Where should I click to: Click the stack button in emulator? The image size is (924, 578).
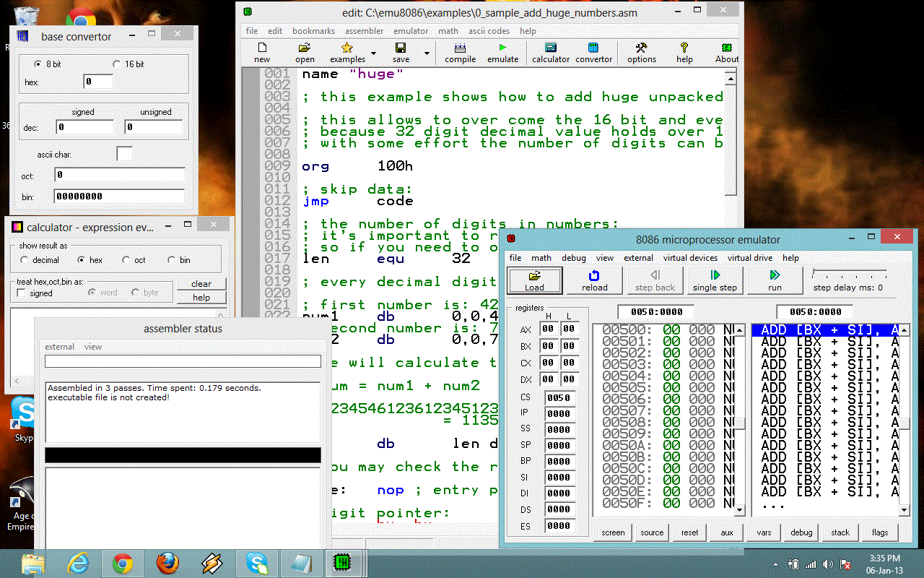pos(840,532)
